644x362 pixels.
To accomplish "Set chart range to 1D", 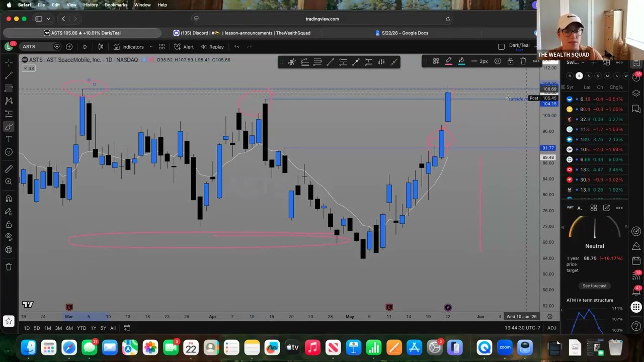I will coord(27,328).
